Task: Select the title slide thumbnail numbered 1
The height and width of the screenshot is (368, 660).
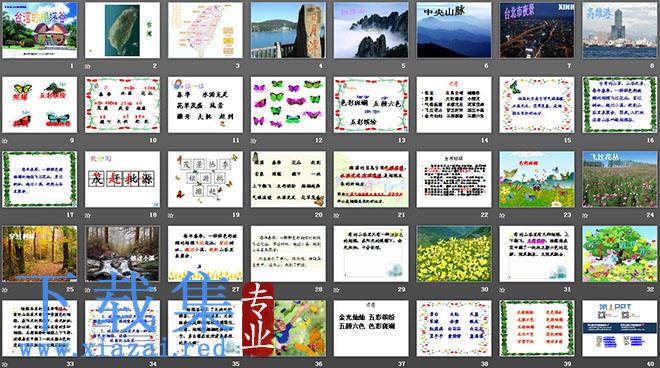Action: click(40, 30)
